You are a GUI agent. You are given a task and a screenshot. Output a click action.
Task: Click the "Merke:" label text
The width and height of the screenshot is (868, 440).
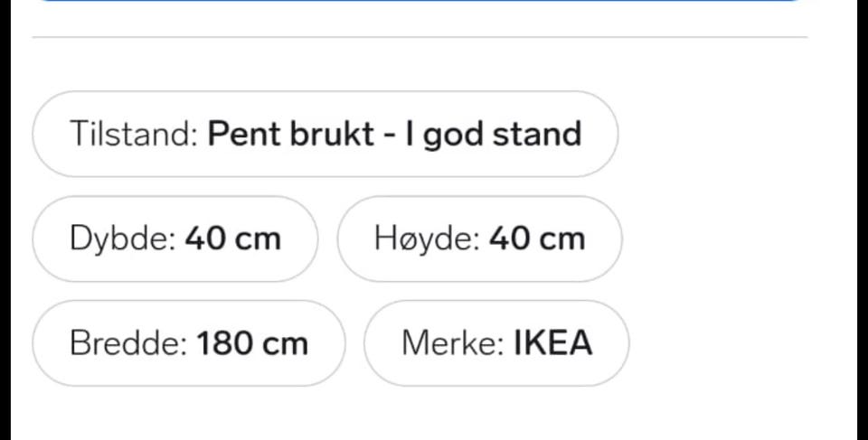[x=453, y=343]
